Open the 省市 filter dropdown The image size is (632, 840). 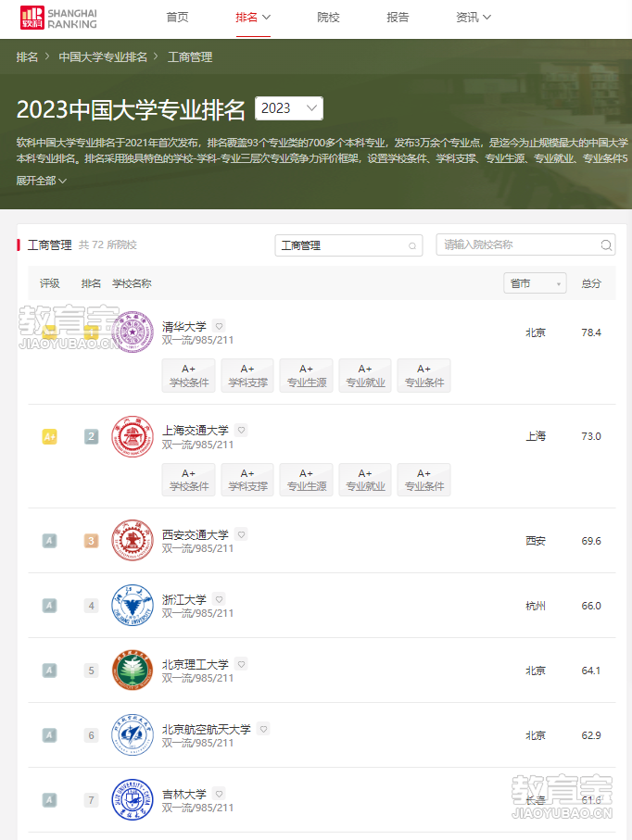(535, 283)
